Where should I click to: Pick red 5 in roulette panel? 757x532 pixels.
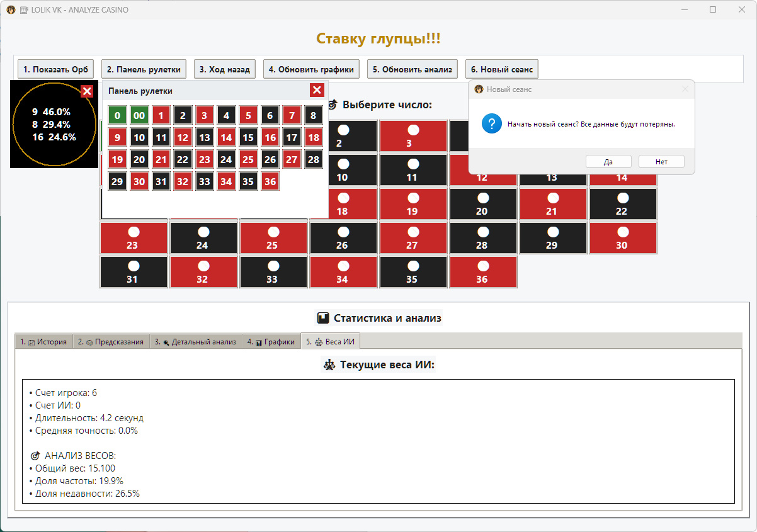[x=248, y=116]
